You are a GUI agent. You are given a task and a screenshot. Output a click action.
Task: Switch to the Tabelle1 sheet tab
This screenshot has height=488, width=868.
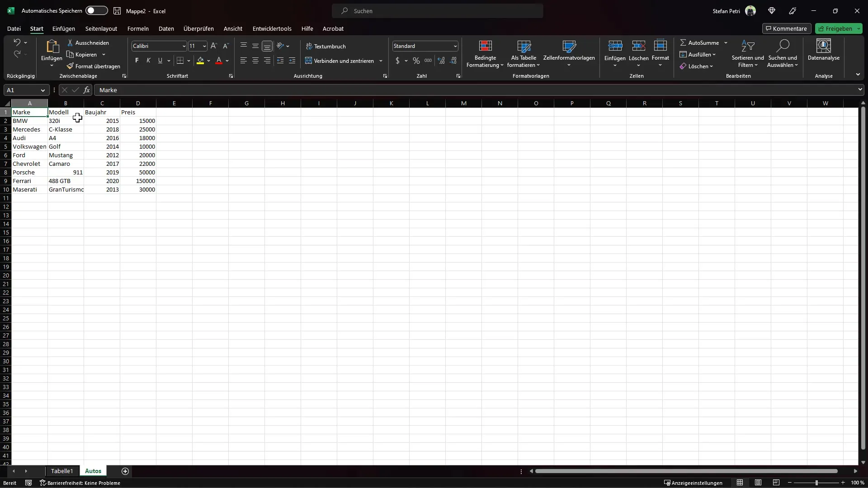[x=62, y=471]
